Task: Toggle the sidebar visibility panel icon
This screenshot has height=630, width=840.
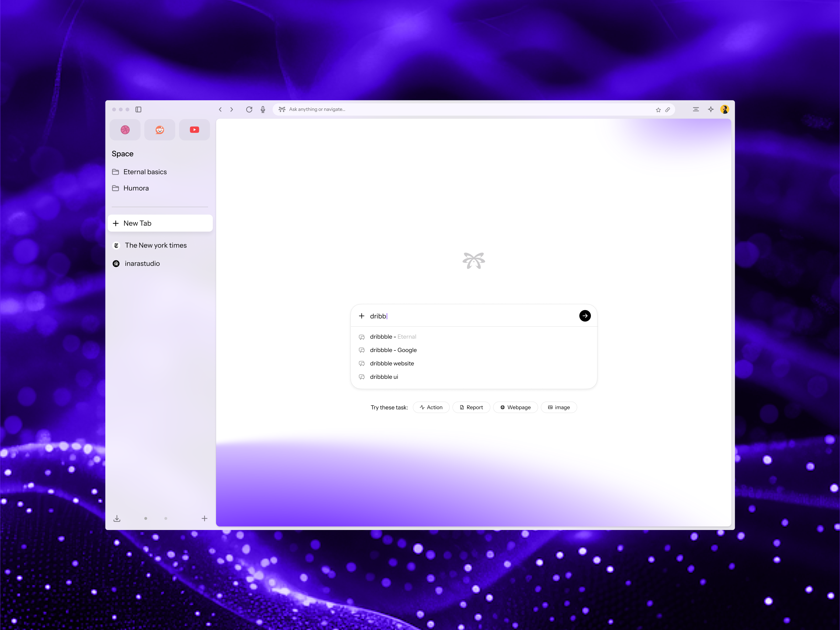Action: pyautogui.click(x=138, y=109)
